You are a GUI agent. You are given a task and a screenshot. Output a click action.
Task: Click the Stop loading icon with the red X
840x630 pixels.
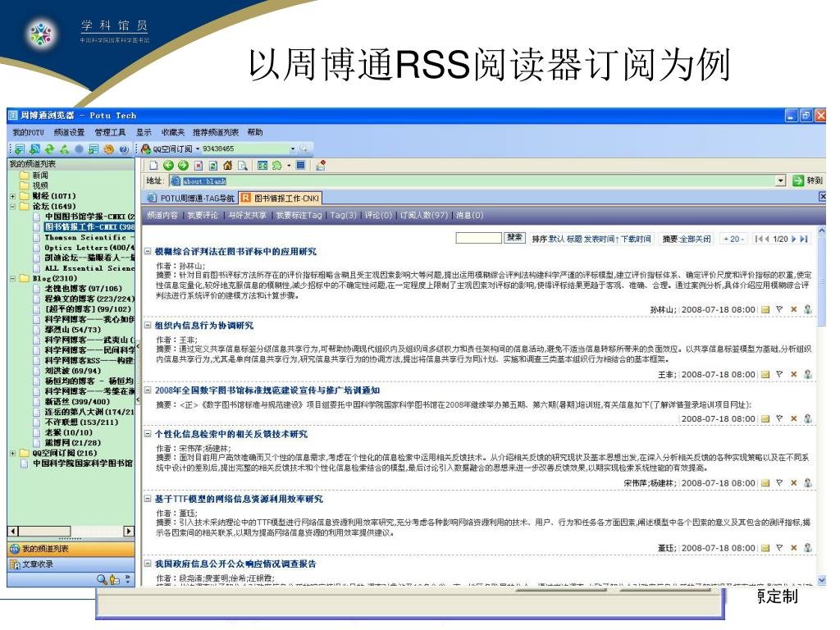pyautogui.click(x=199, y=166)
